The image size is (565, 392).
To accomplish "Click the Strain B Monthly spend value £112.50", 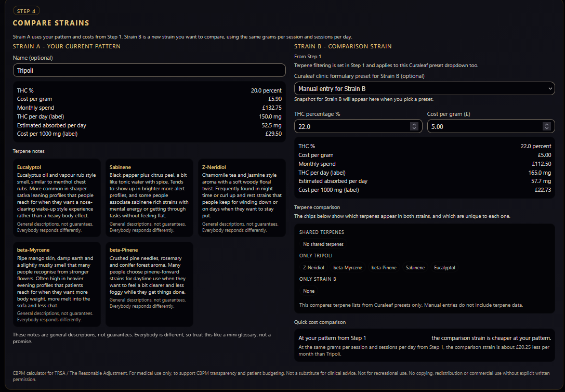I will 542,164.
